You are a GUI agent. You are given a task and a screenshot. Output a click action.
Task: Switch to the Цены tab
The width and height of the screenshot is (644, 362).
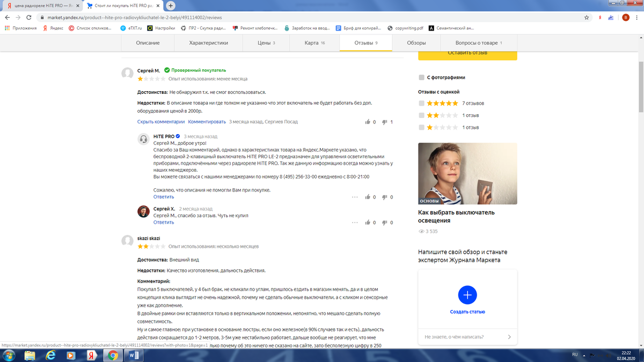coord(266,43)
